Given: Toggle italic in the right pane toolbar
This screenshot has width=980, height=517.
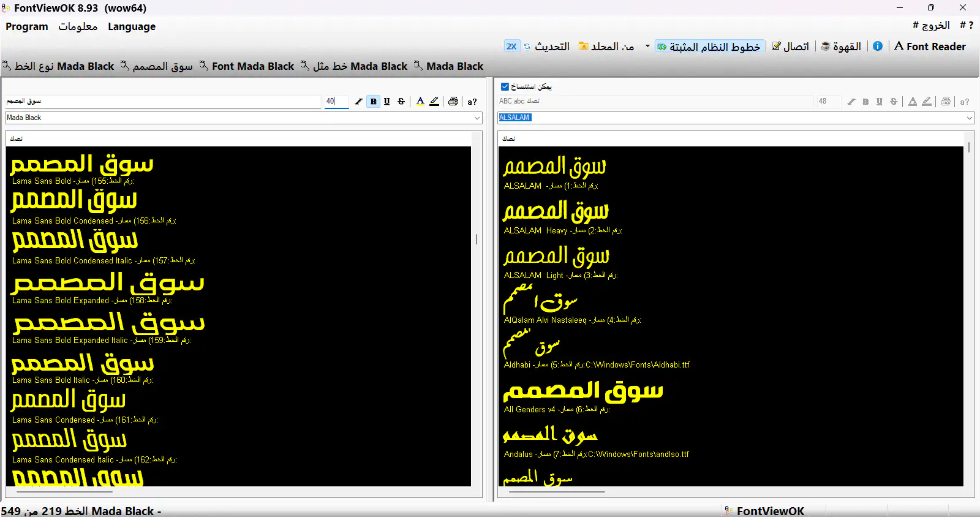Looking at the screenshot, I should (x=851, y=102).
